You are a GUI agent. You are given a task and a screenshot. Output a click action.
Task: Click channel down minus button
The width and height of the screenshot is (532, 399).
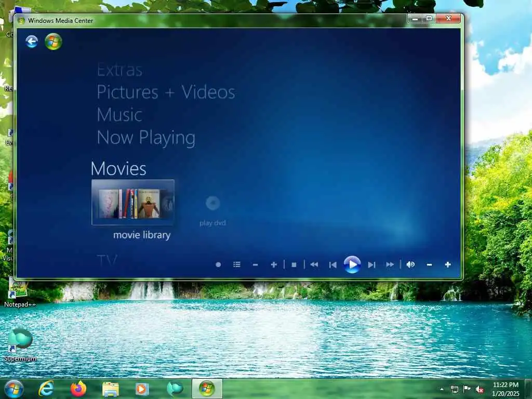click(256, 264)
